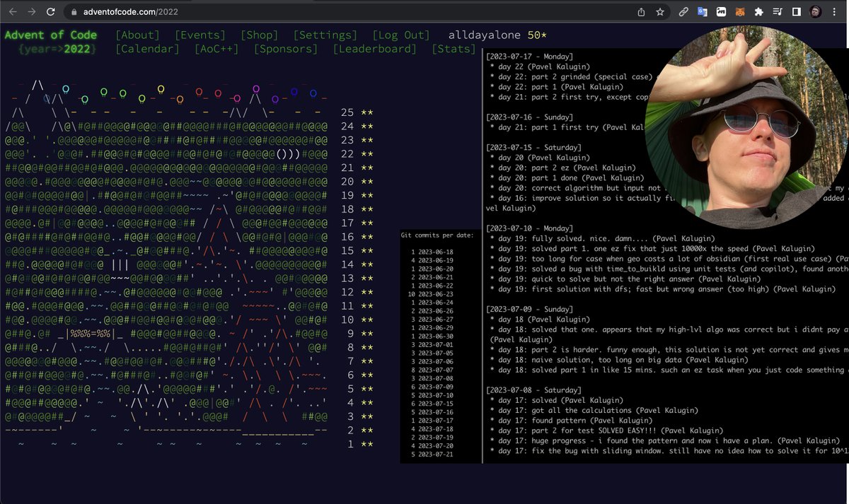This screenshot has height=504, width=849.
Task: Open the Extensions puzzle-piece menu
Action: click(x=759, y=12)
